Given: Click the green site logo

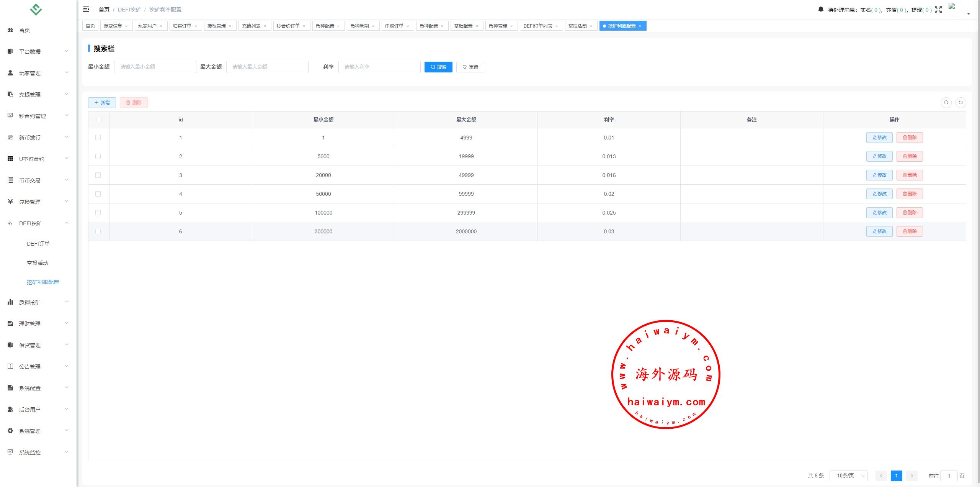Looking at the screenshot, I should click(x=36, y=9).
